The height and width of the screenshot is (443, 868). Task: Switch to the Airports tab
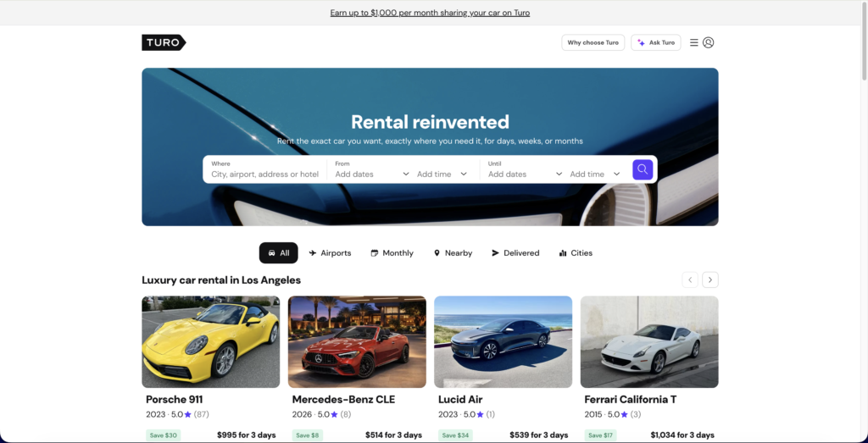tap(330, 252)
